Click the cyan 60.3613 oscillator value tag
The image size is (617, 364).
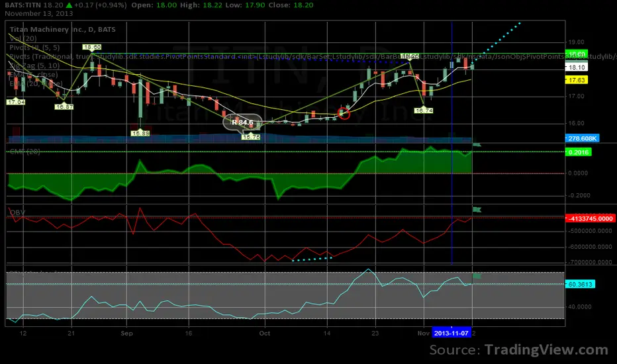point(580,284)
